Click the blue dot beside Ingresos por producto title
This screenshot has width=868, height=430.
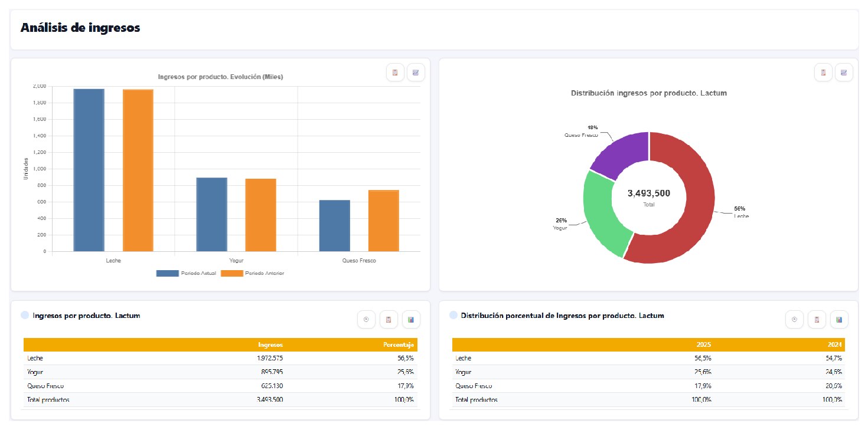(25, 316)
